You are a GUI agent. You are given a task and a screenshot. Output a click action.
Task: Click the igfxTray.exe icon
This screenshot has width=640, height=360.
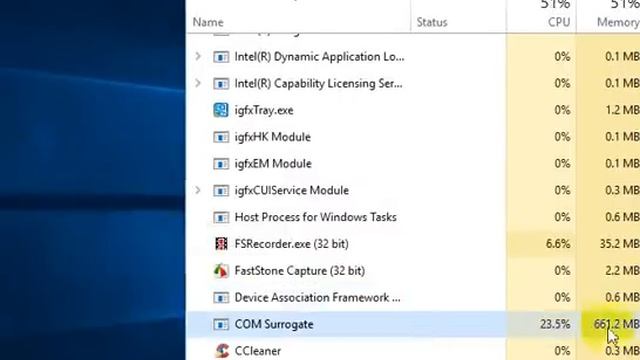[221, 110]
